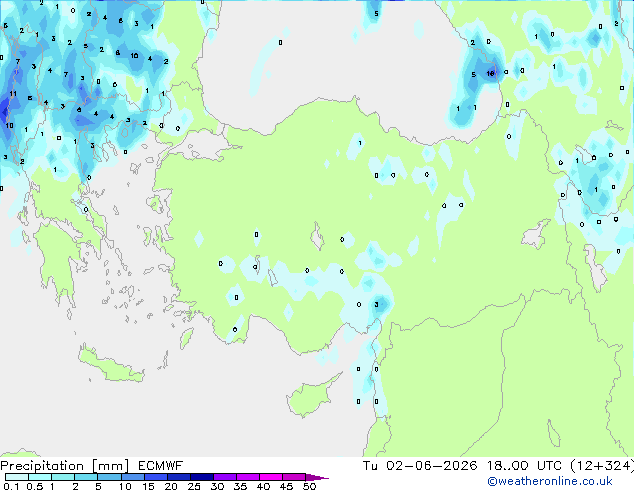The height and width of the screenshot is (490, 634).
Task: Click the "15" legend scale label
Action: 148,486
